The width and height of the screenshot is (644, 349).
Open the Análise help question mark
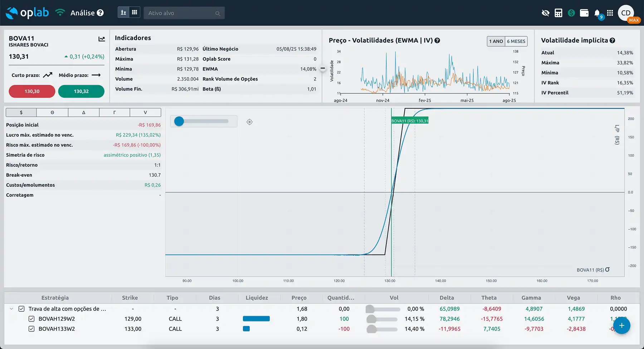101,13
